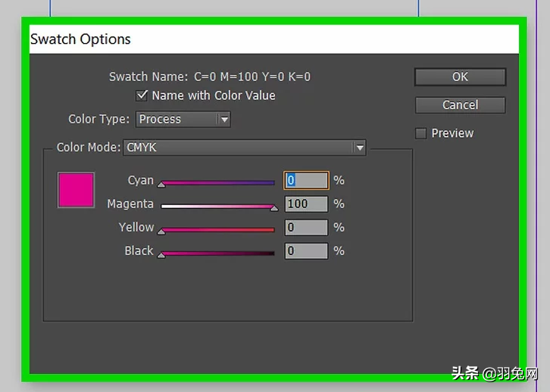Click the Color Mode dropdown arrow
This screenshot has width=550, height=392.
(x=360, y=148)
